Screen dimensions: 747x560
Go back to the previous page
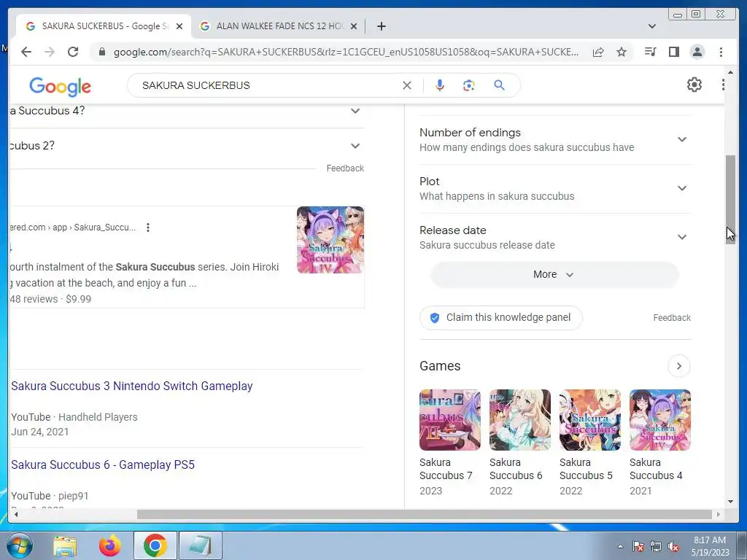pos(26,52)
